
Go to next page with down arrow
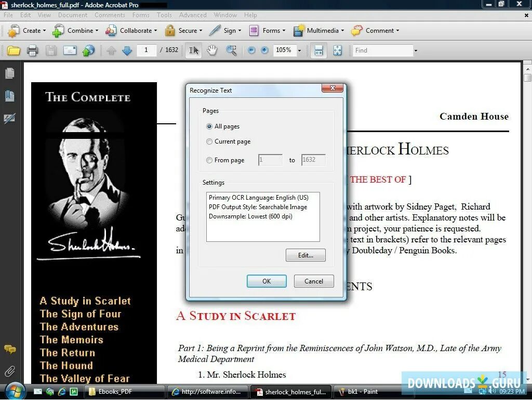tap(127, 50)
